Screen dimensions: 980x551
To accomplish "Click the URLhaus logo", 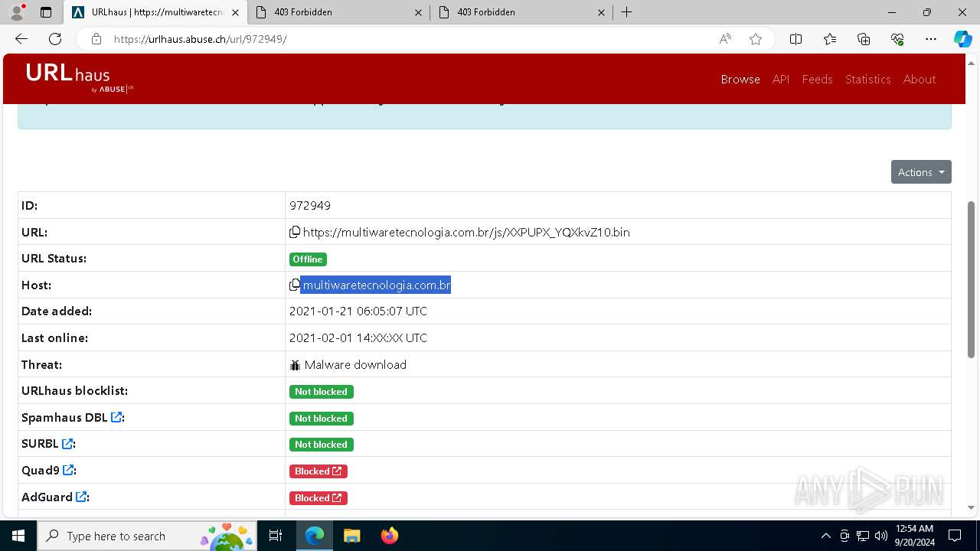I will 80,78.
